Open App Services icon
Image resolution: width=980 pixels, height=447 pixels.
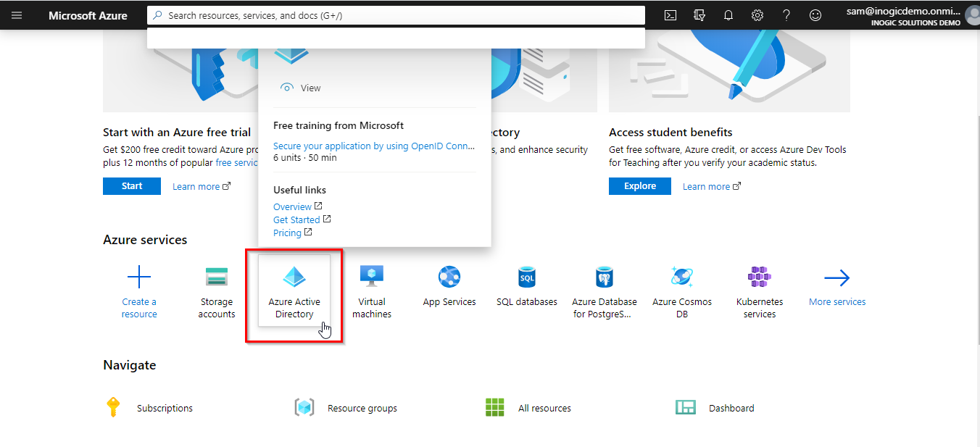(449, 277)
